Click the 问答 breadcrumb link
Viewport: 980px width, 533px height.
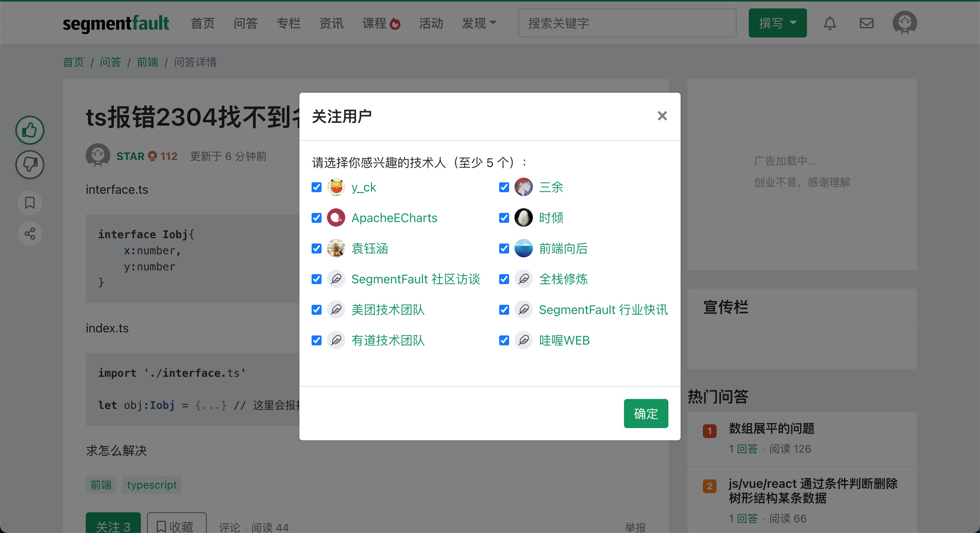click(111, 62)
